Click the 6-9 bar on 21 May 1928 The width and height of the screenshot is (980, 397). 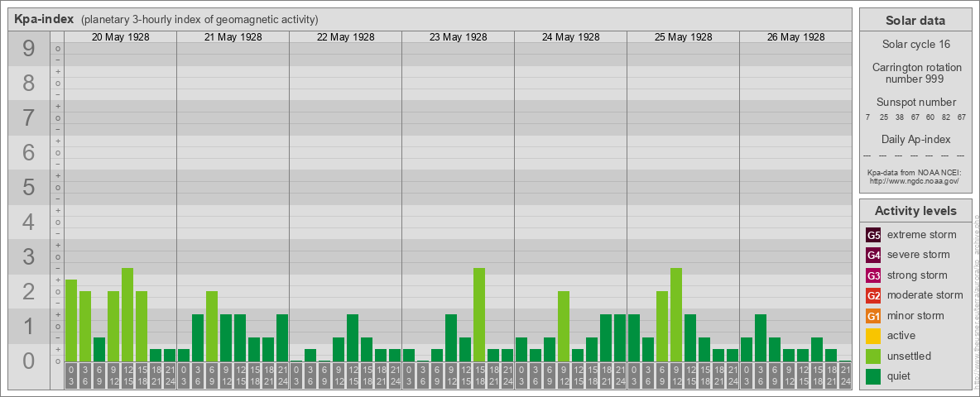(212, 326)
